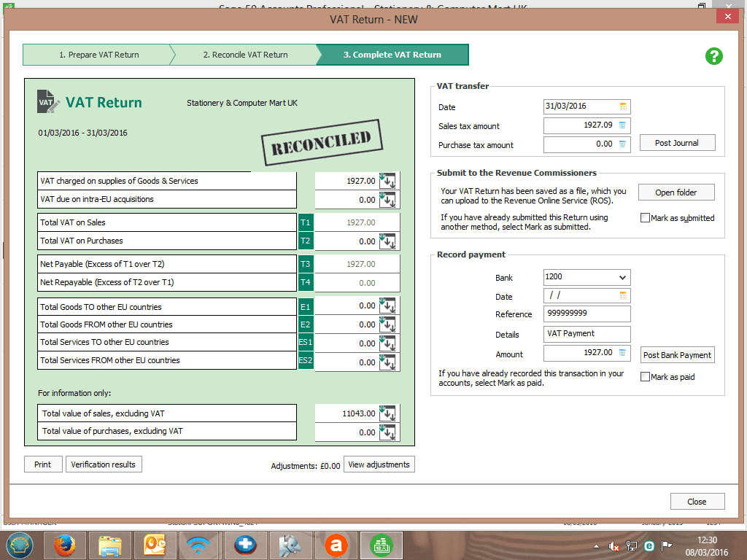The image size is (747, 560).
Task: Open drill-down for VAT due on intra-EU acquisitions
Action: click(x=388, y=200)
